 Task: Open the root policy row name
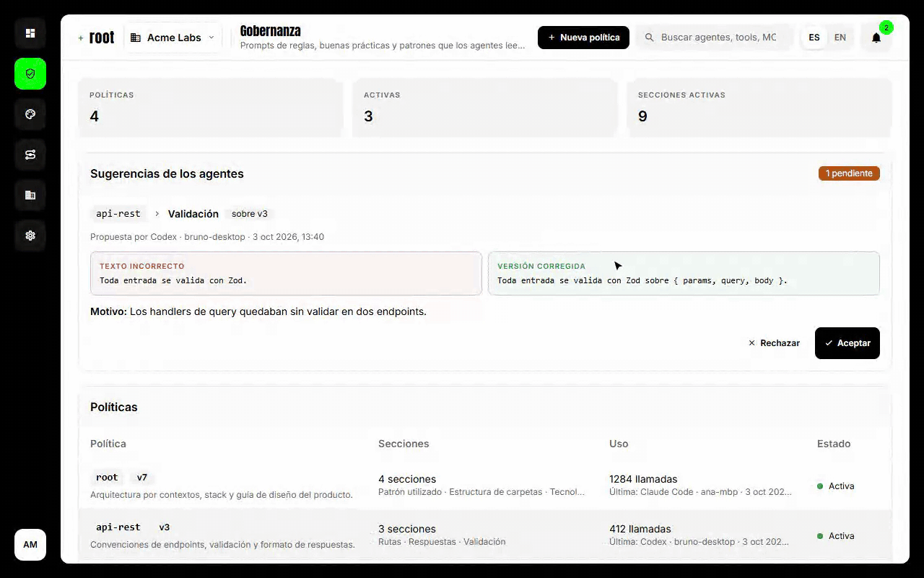(x=107, y=478)
